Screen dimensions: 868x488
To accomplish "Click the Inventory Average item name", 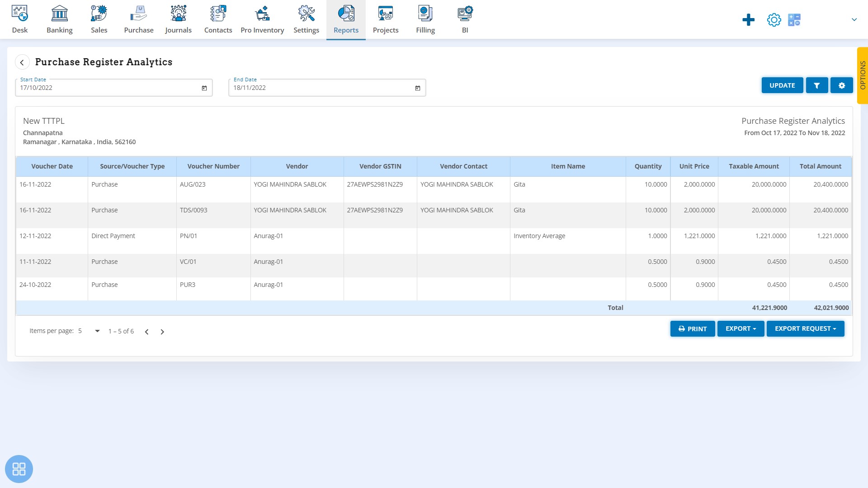I will pyautogui.click(x=539, y=236).
